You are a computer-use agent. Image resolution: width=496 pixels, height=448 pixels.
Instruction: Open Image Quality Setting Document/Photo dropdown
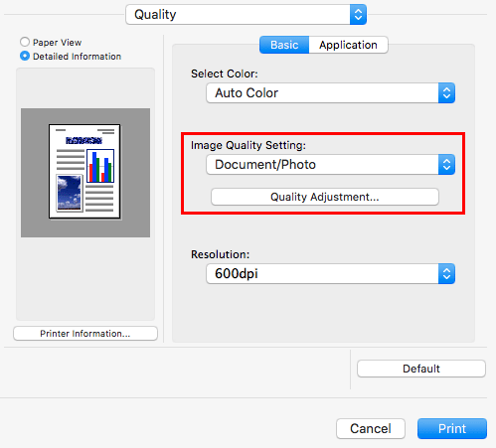point(330,165)
